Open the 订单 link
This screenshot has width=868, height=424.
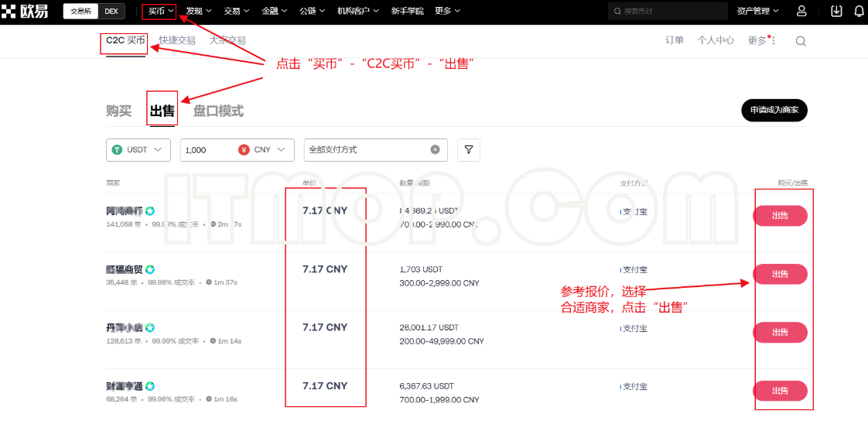click(x=675, y=40)
